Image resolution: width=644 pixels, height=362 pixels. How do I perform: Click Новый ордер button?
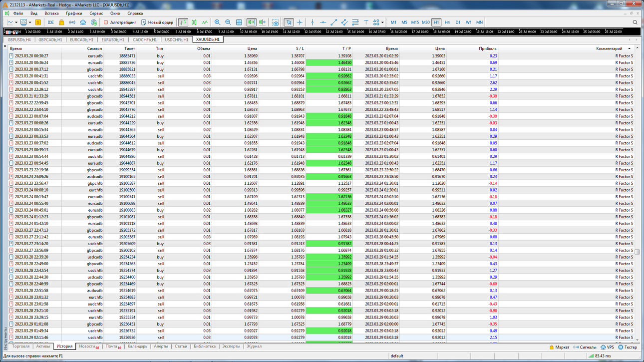pyautogui.click(x=157, y=22)
